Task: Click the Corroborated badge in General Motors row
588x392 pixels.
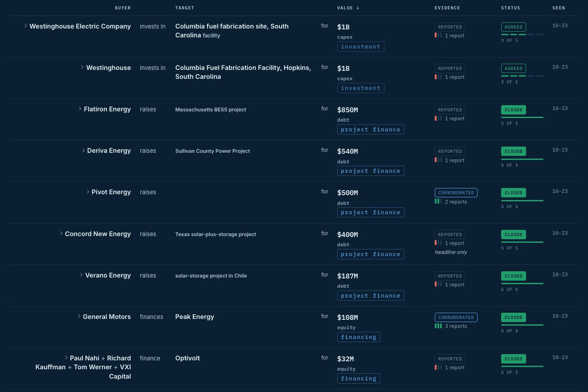Action: (x=456, y=318)
